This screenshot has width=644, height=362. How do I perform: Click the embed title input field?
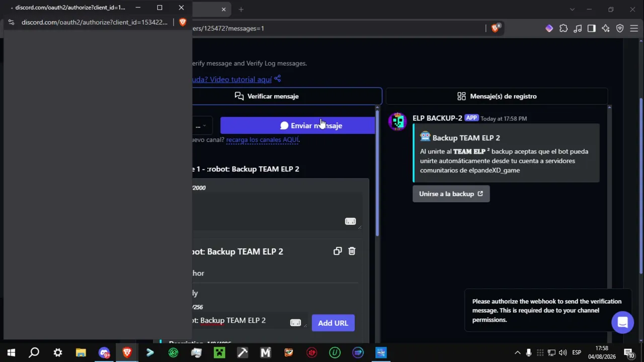[249, 320]
